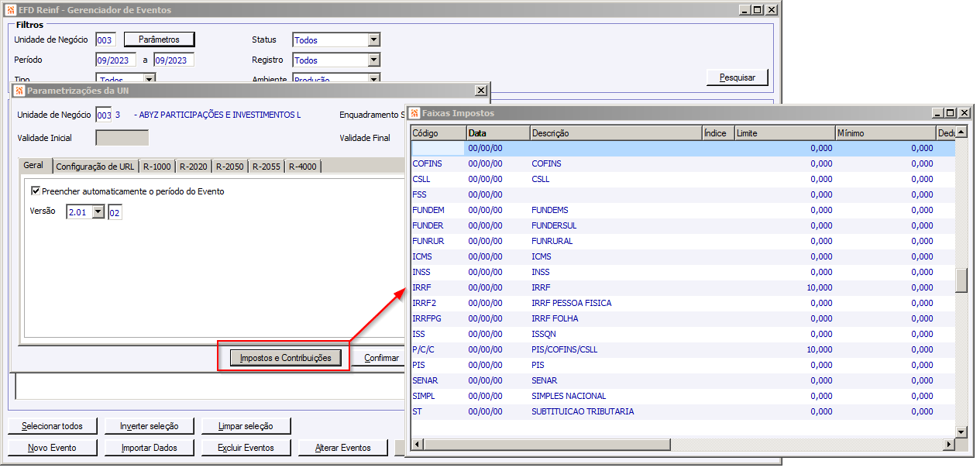
Task: Select the R-2050 tab
Action: (230, 167)
